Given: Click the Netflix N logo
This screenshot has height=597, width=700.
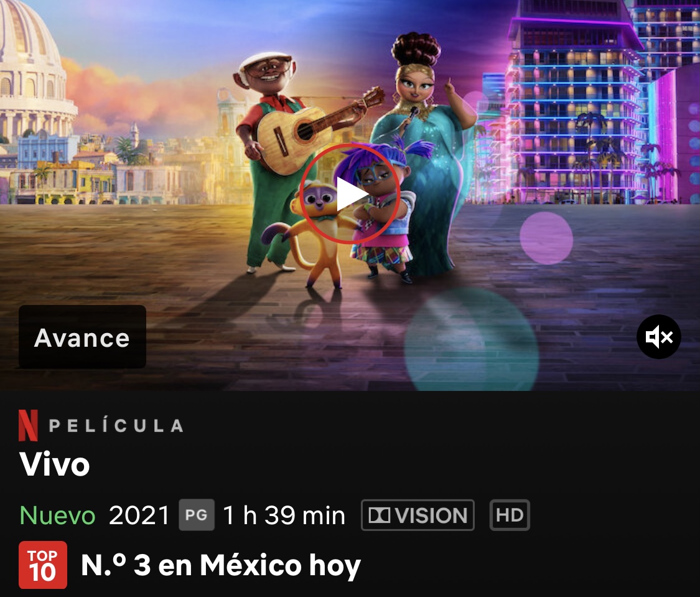Looking at the screenshot, I should pos(28,426).
